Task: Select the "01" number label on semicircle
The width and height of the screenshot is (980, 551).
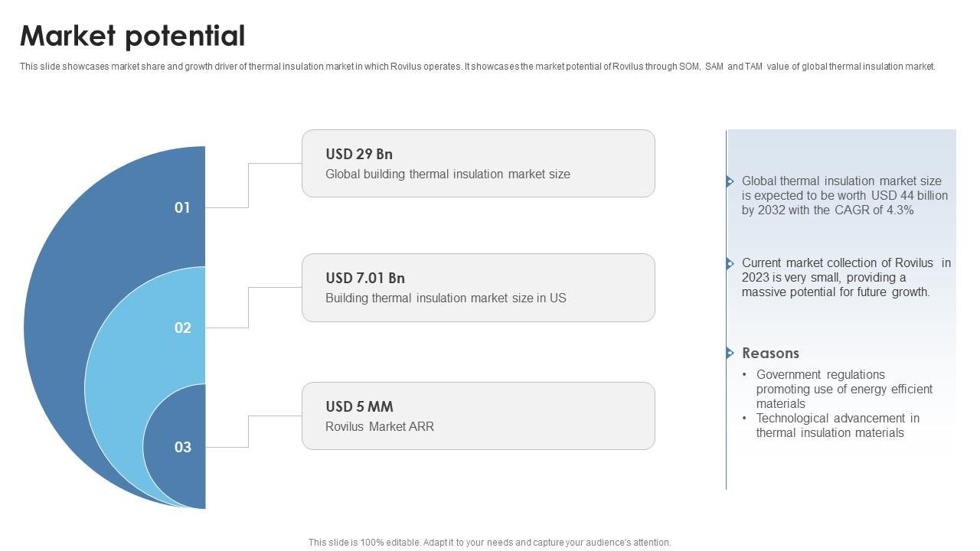Action: click(182, 207)
